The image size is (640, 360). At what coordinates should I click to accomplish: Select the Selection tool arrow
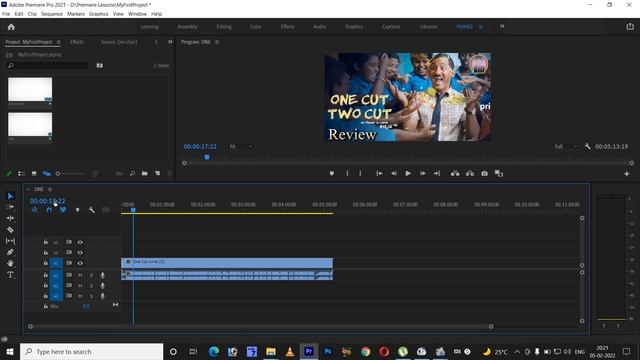tap(10, 196)
